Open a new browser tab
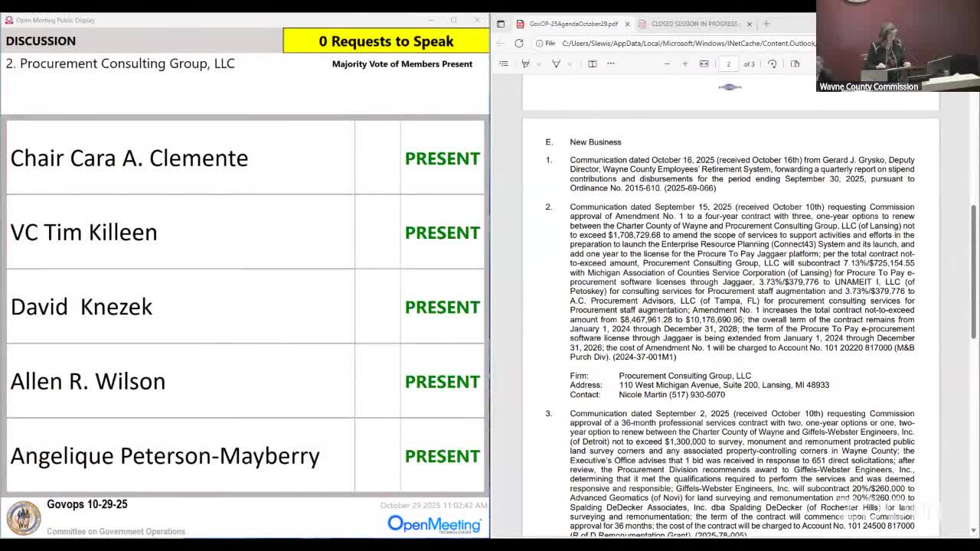This screenshot has width=980, height=551. [x=766, y=24]
